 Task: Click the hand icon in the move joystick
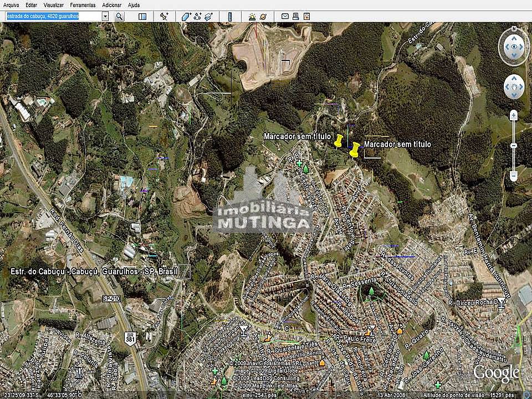click(514, 87)
